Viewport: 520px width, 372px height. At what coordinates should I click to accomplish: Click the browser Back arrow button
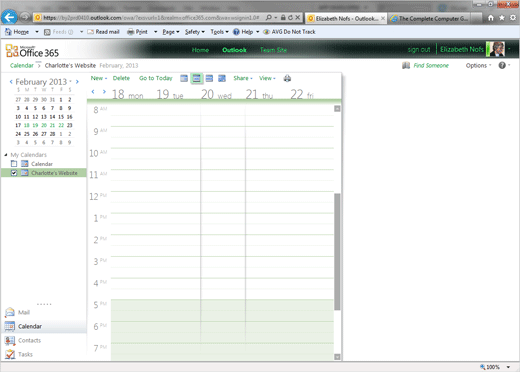pos(9,17)
